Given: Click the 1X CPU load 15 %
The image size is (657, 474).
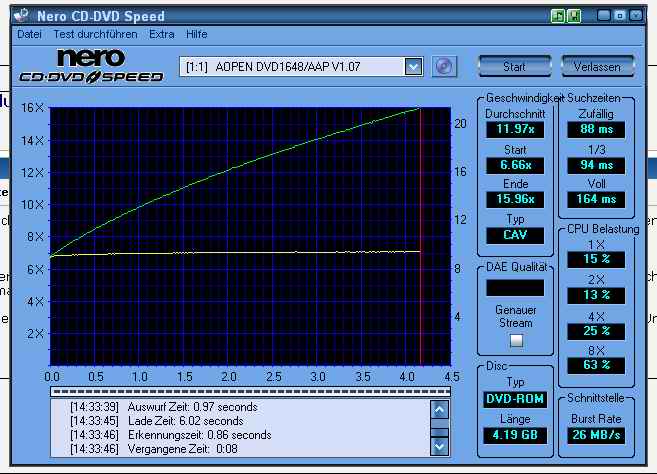Looking at the screenshot, I should pos(596,259).
